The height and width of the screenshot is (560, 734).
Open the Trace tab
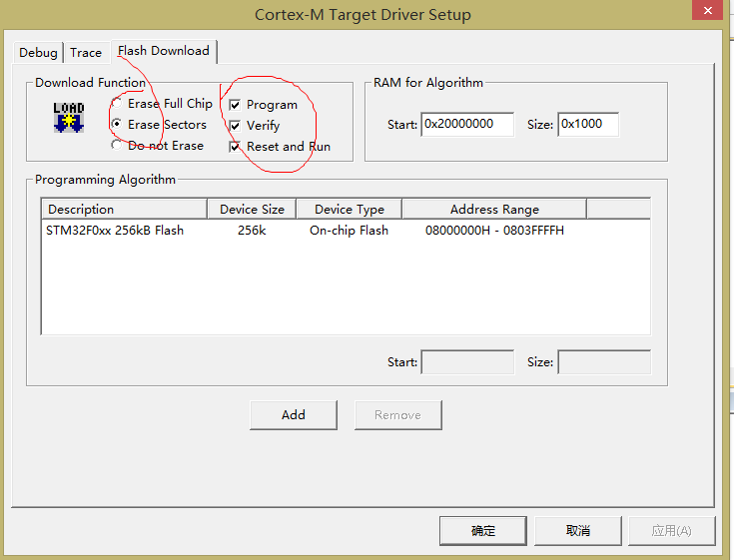coord(86,52)
